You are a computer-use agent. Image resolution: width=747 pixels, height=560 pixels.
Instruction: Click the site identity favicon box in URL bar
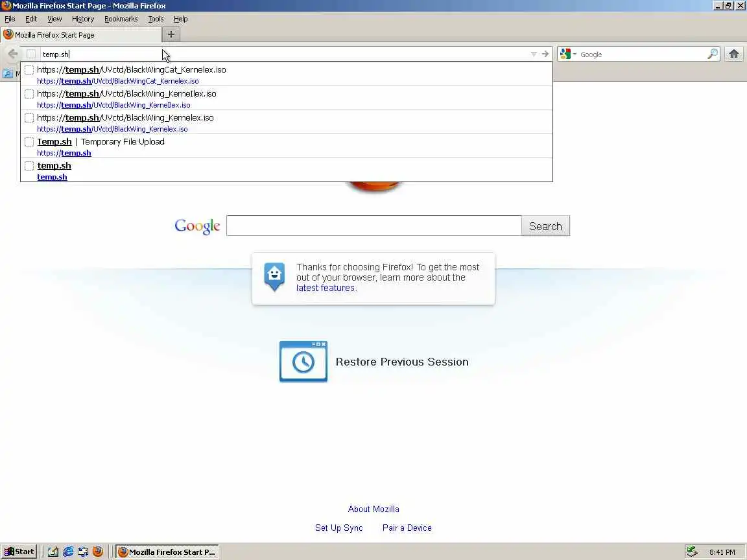(31, 54)
